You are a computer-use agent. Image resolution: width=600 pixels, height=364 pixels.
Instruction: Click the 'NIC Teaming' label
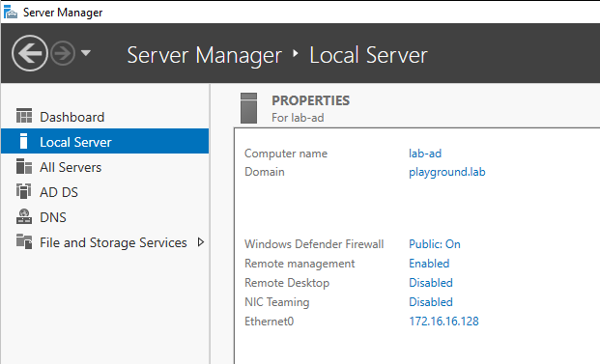pos(277,302)
